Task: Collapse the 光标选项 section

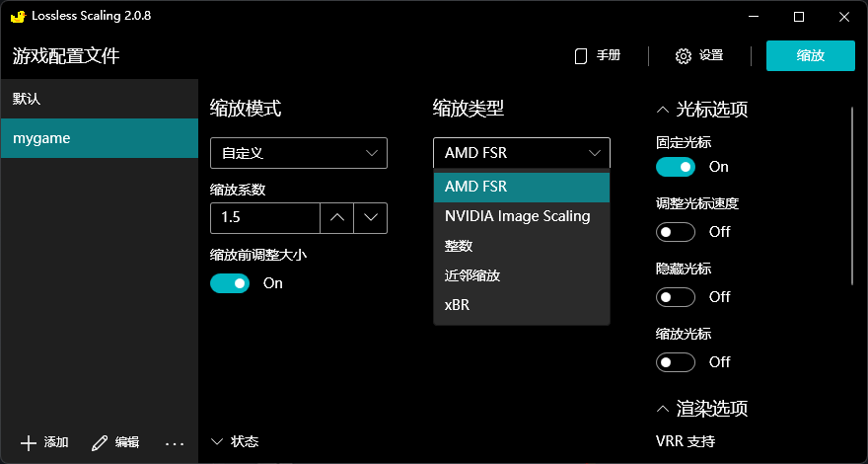Action: coord(663,110)
